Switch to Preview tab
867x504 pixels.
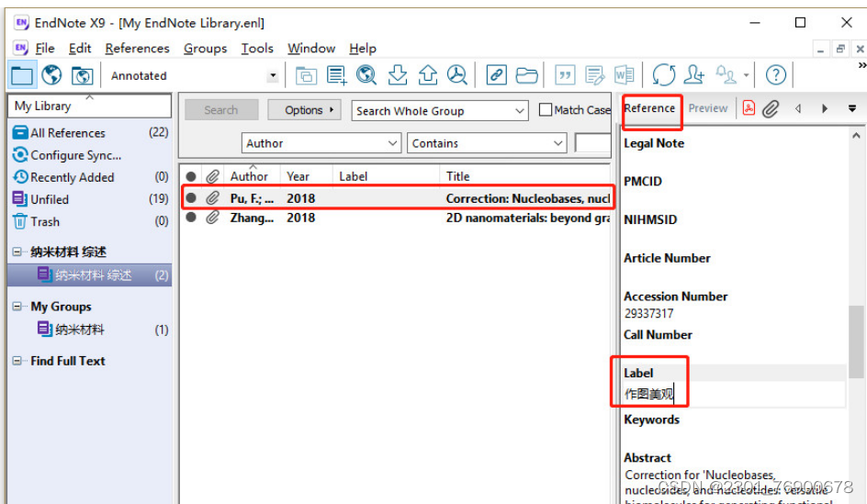tap(708, 108)
